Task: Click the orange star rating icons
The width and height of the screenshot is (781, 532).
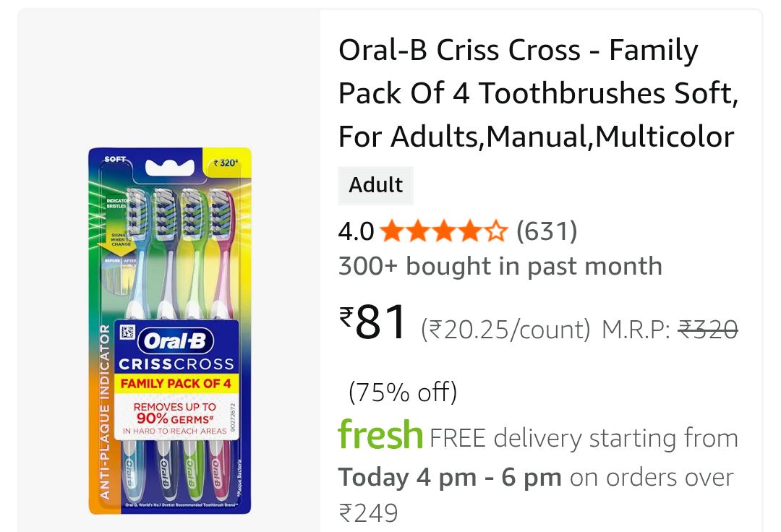Action: click(444, 231)
